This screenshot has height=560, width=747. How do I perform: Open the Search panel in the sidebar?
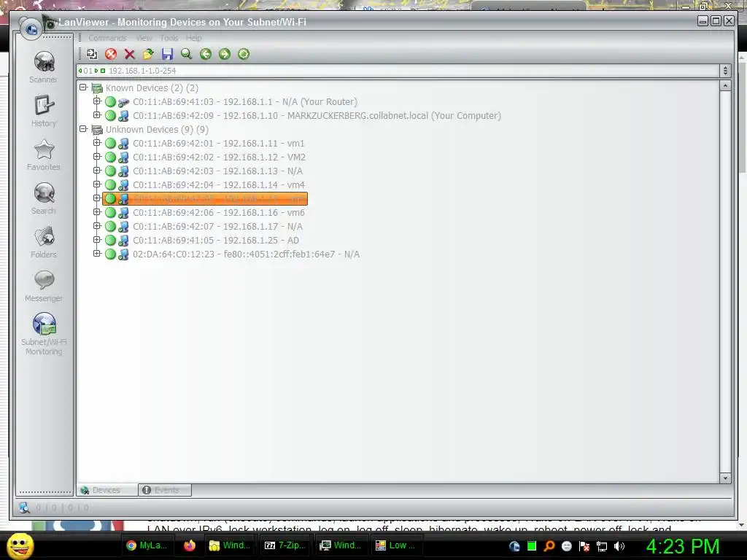44,198
